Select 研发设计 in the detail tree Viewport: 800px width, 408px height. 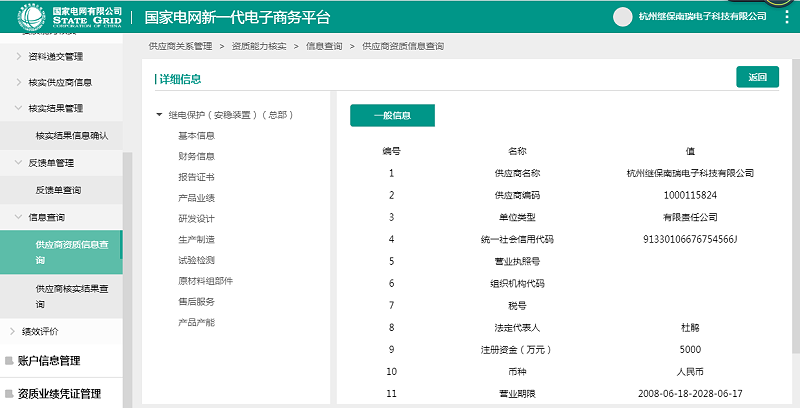[196, 218]
